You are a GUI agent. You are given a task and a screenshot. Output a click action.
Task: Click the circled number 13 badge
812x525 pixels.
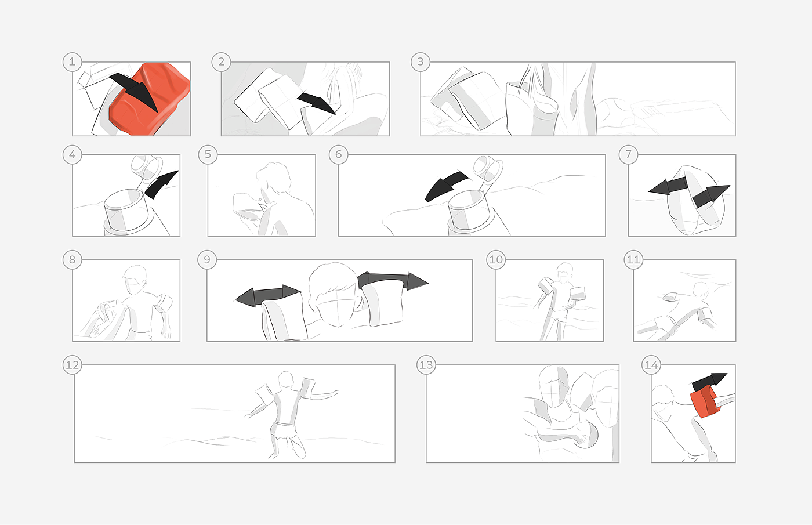point(426,364)
